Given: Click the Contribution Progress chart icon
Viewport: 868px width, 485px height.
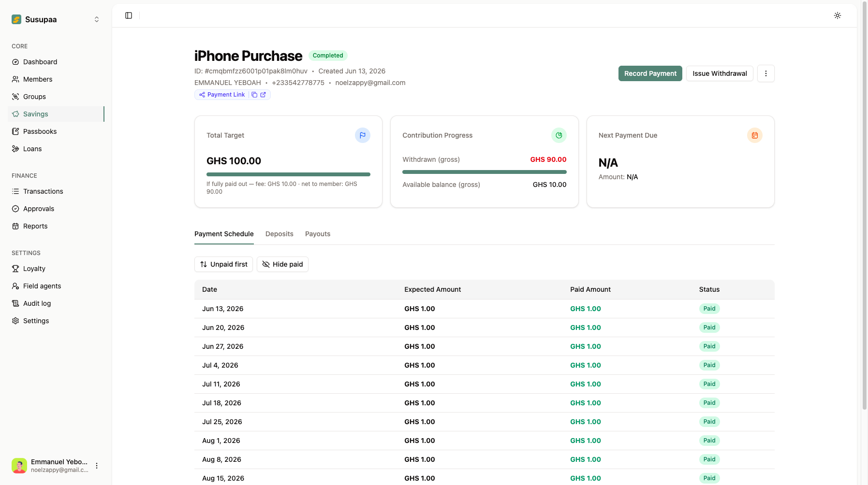Looking at the screenshot, I should coord(559,135).
